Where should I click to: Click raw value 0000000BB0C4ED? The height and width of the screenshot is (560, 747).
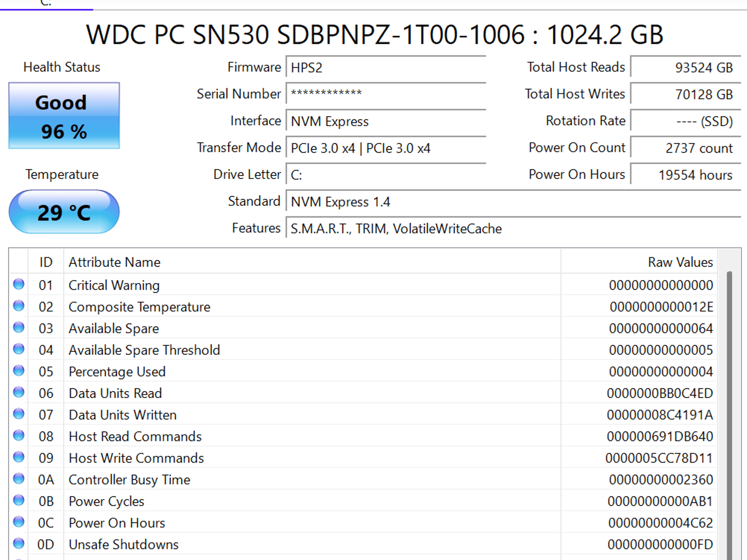[x=660, y=393]
